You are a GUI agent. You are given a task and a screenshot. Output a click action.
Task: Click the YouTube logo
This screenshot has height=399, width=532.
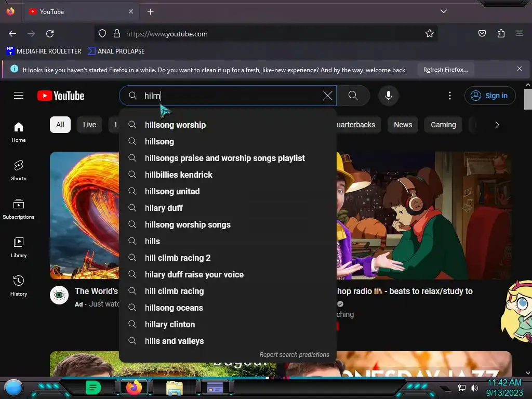point(61,96)
